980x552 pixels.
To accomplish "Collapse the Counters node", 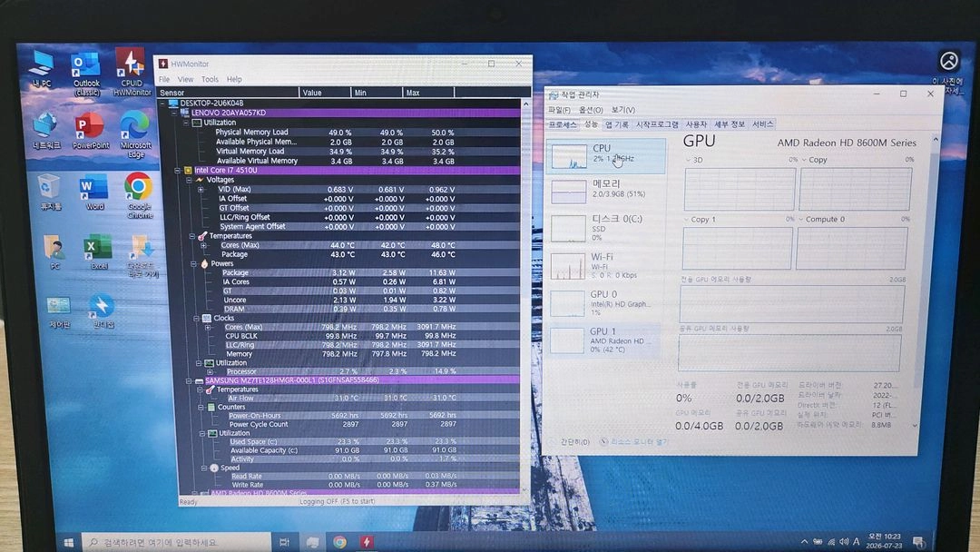I will click(x=201, y=407).
